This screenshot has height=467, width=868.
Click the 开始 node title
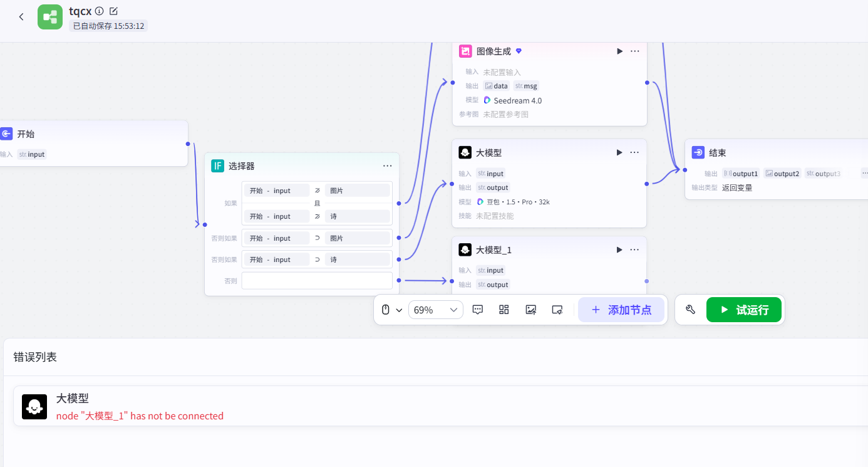click(x=26, y=134)
